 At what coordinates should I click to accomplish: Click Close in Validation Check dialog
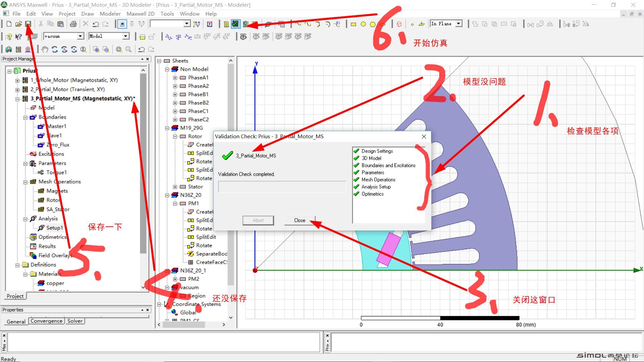[x=300, y=220]
